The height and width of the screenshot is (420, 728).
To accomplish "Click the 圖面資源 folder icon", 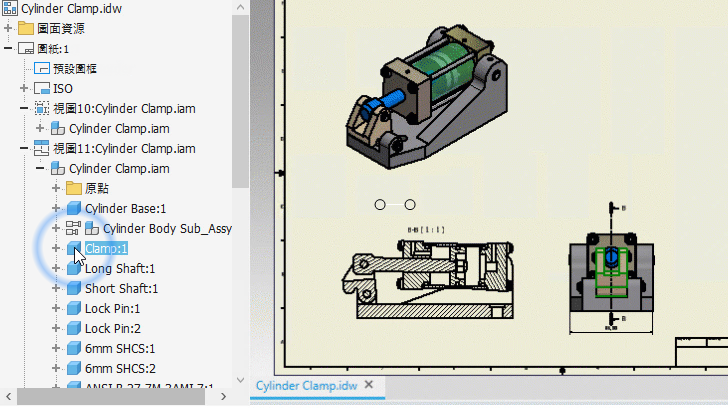I will coord(26,28).
